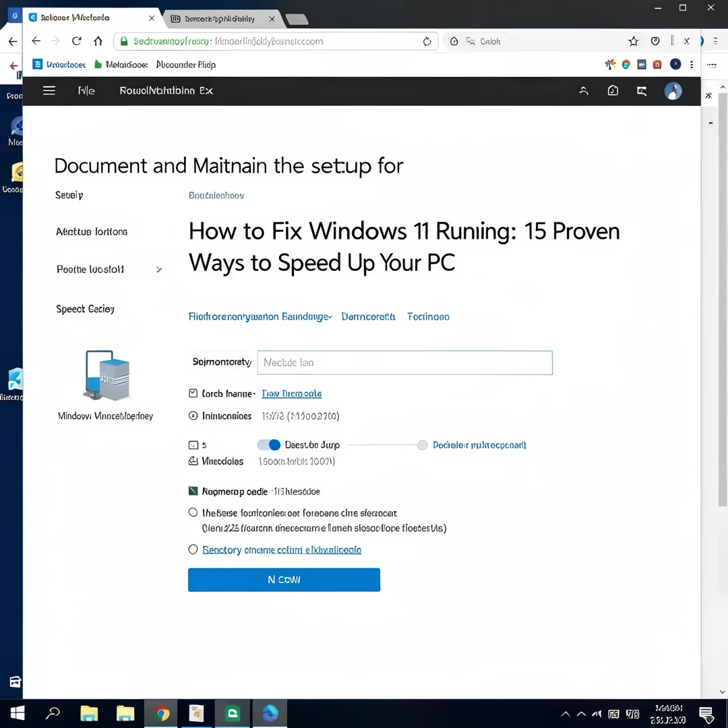Open Speect Gaciey sidebar item

click(85, 309)
